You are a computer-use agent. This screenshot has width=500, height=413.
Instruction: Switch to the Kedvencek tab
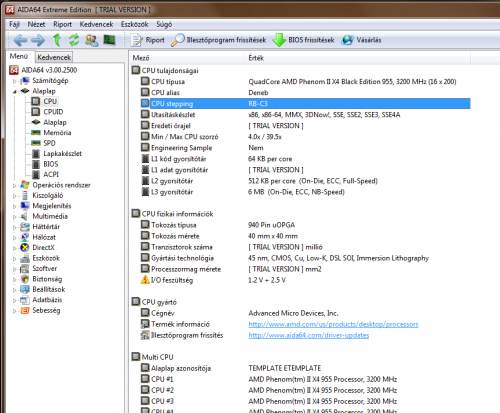(54, 57)
